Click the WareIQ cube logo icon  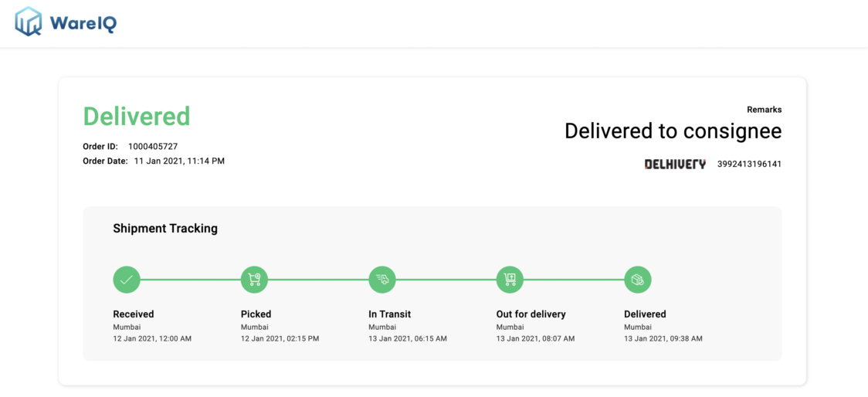29,22
